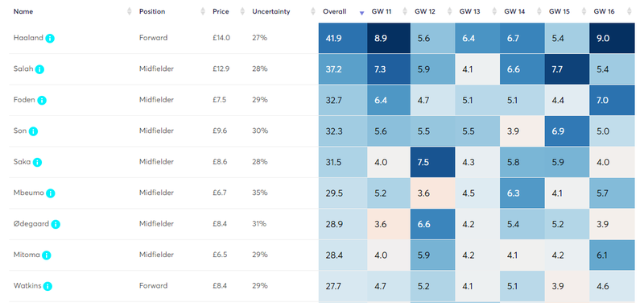The height and width of the screenshot is (303, 644).
Task: Click the Haaland player name
Action: pyautogui.click(x=28, y=38)
